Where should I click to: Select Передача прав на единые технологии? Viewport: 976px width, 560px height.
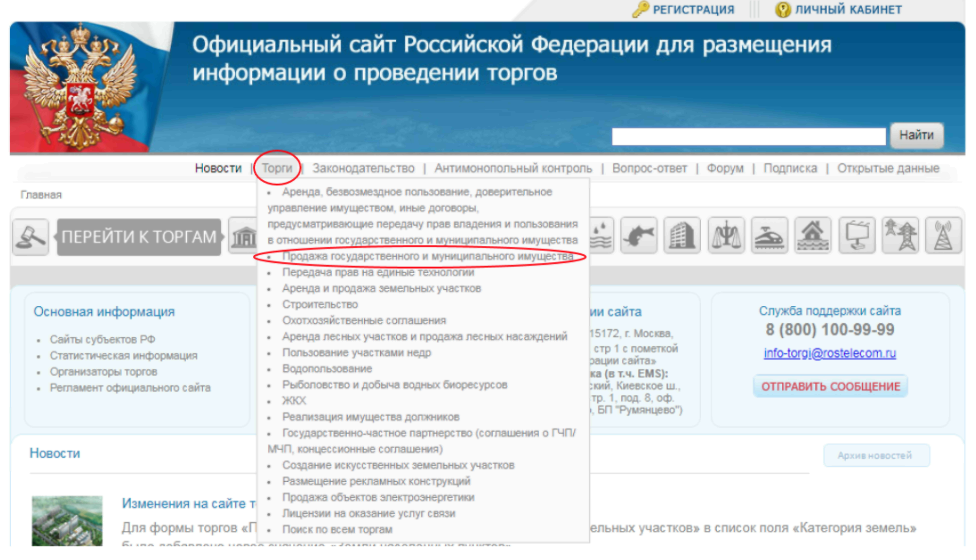tap(378, 272)
